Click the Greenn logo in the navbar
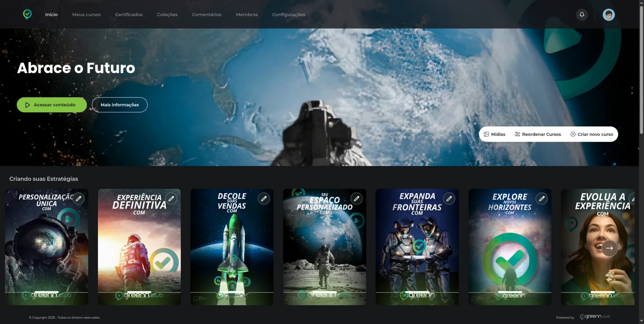This screenshot has width=644, height=324. (27, 14)
